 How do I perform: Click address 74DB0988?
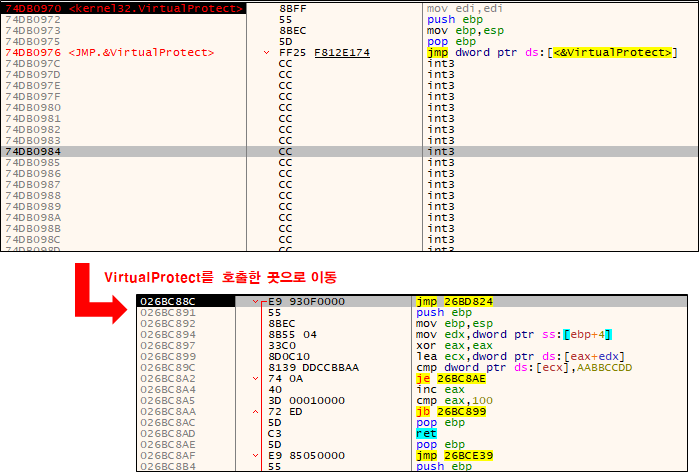click(x=33, y=195)
